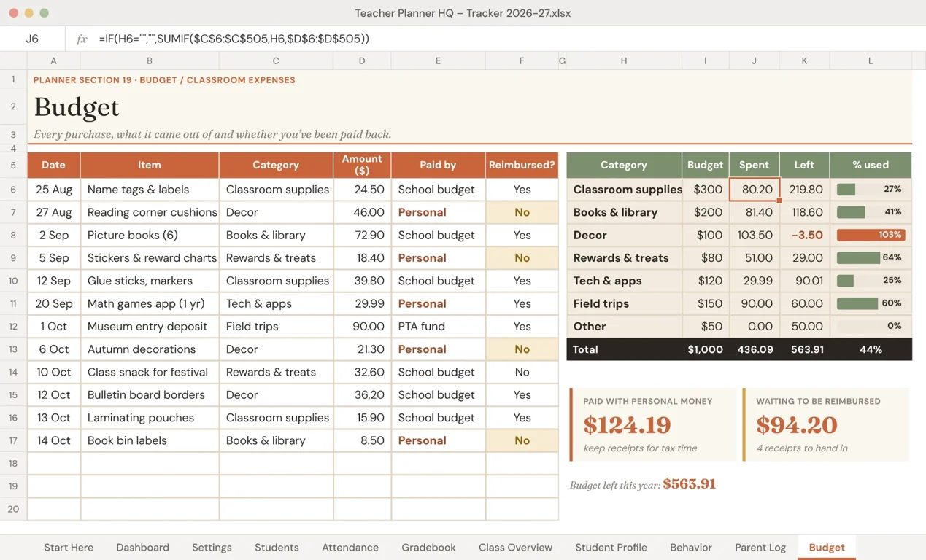Select the 'Class snack for festival' cell
Screen dimensions: 926x560
pyautogui.click(x=150, y=372)
